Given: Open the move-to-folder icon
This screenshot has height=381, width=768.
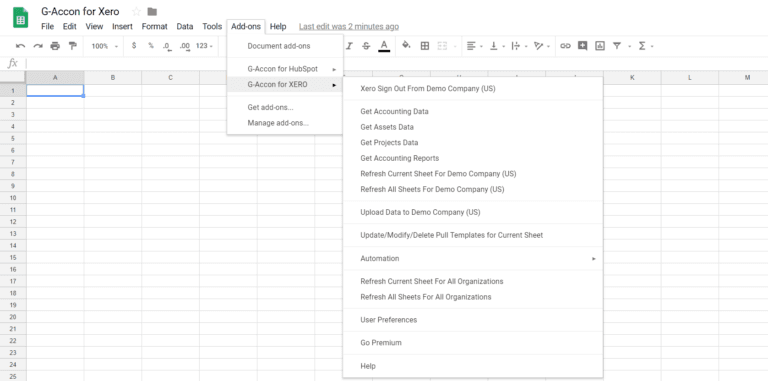Looking at the screenshot, I should [x=152, y=11].
